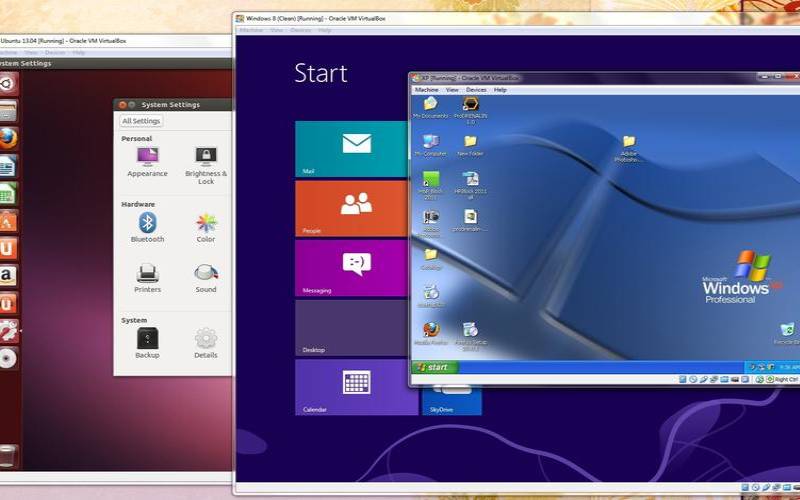
Task: Select Mozilla Firefox shortcut on XP desktop
Action: 431,334
